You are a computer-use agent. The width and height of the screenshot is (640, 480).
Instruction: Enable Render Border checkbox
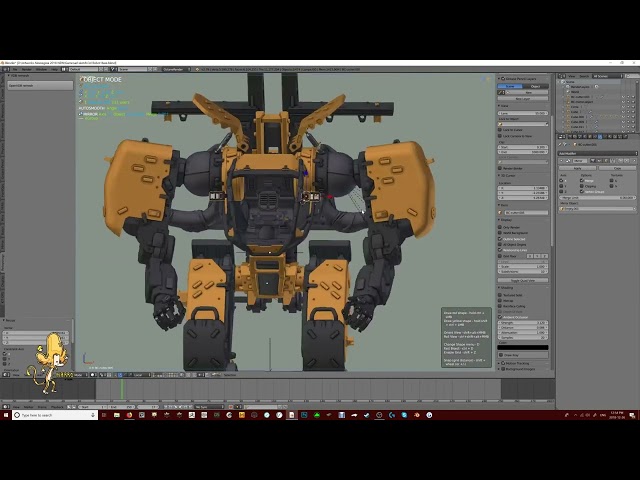(x=500, y=168)
